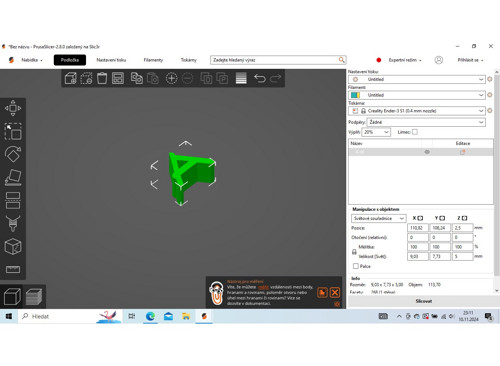Click the edit icon in object row
500x366 pixels.
(463, 152)
